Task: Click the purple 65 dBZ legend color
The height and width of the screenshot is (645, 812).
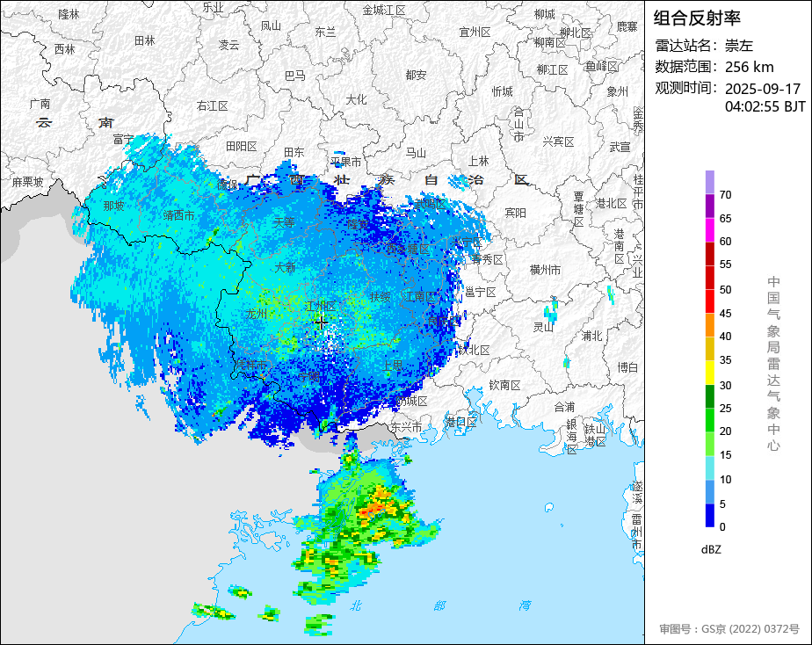Action: pos(709,206)
